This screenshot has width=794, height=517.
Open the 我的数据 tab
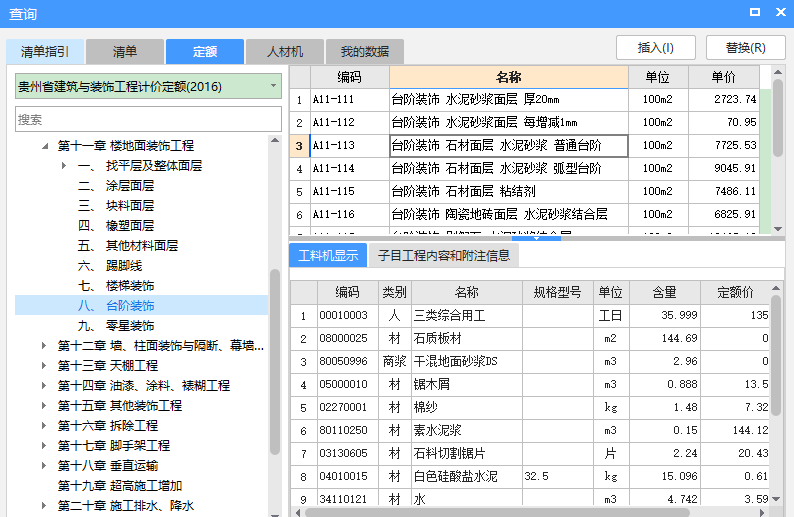(x=365, y=52)
